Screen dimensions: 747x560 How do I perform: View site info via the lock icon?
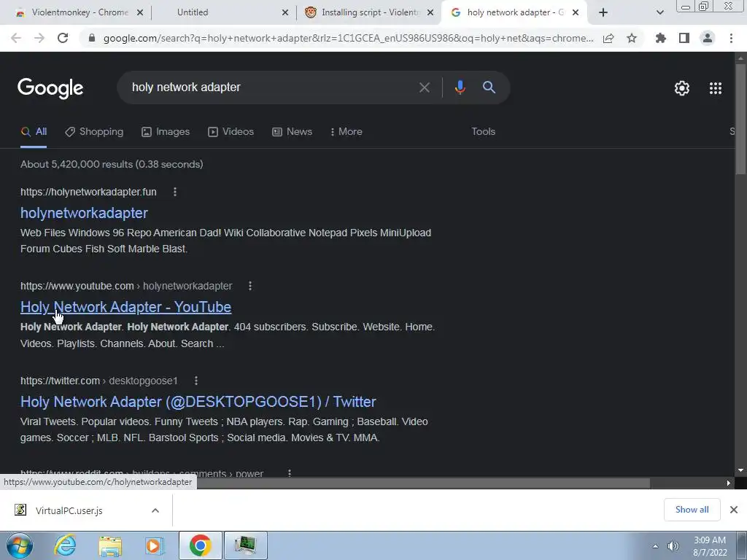point(92,38)
